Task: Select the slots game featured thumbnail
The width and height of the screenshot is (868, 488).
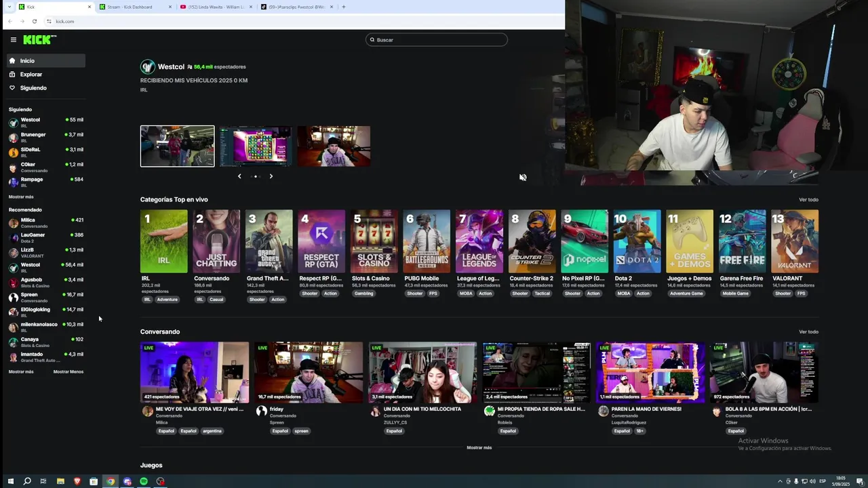Action: (x=256, y=146)
